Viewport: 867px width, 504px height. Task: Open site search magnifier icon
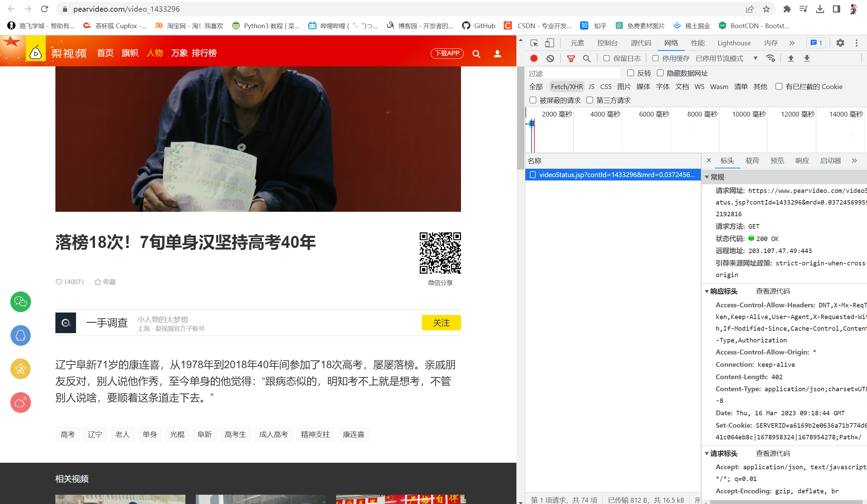click(x=476, y=54)
